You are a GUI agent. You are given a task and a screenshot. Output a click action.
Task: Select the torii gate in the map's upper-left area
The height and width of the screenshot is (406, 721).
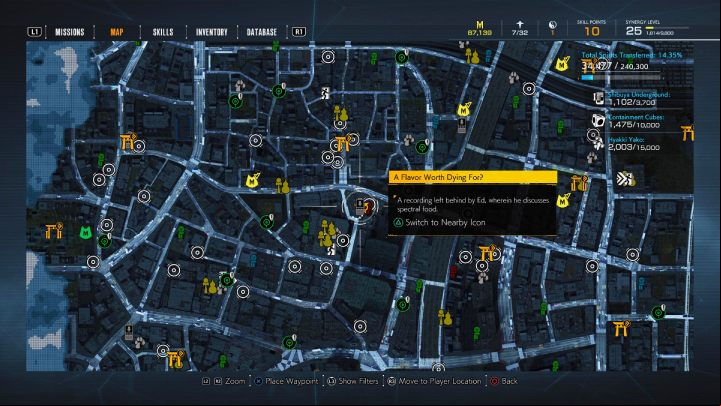(127, 142)
